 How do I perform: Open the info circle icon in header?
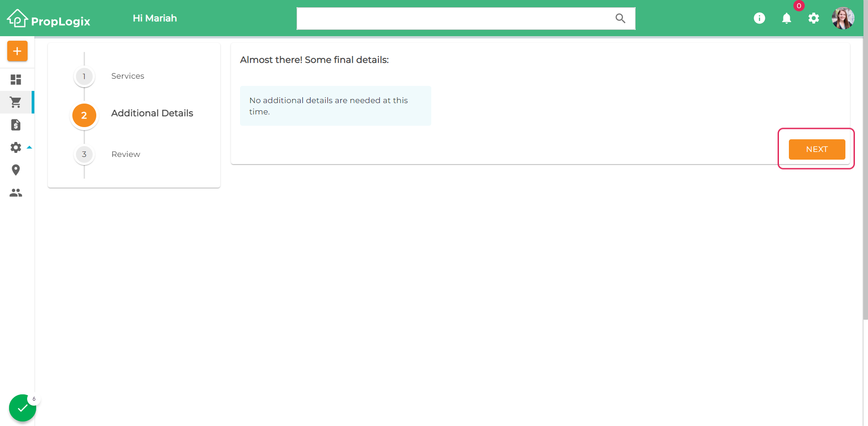(x=759, y=18)
